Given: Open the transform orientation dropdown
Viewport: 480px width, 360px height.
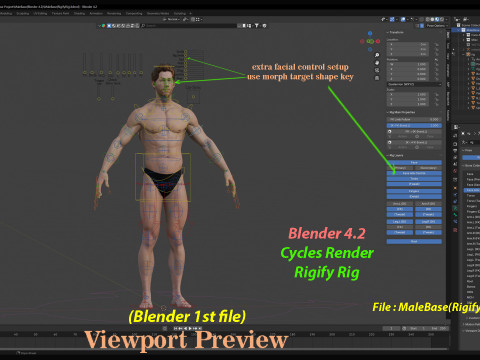Looking at the screenshot, I should click(172, 19).
